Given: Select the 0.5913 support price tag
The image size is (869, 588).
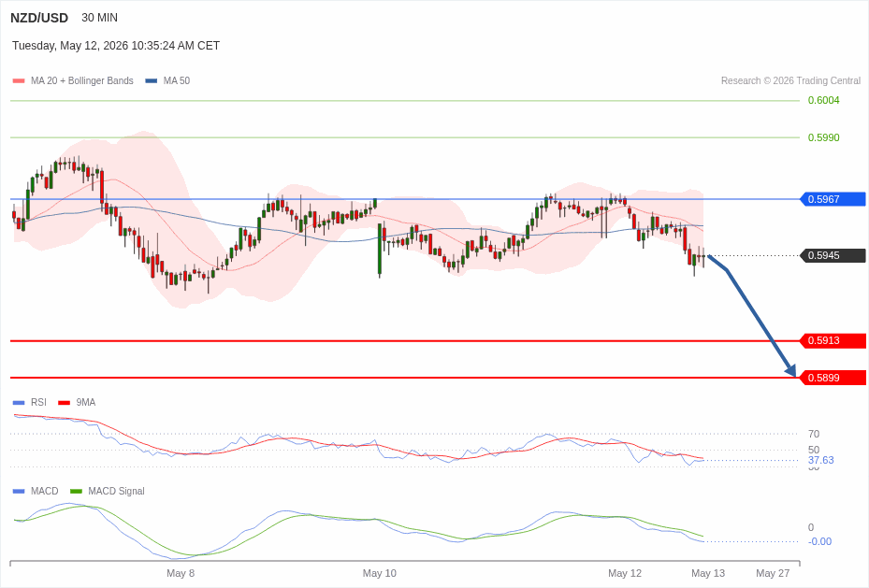Looking at the screenshot, I should click(833, 340).
